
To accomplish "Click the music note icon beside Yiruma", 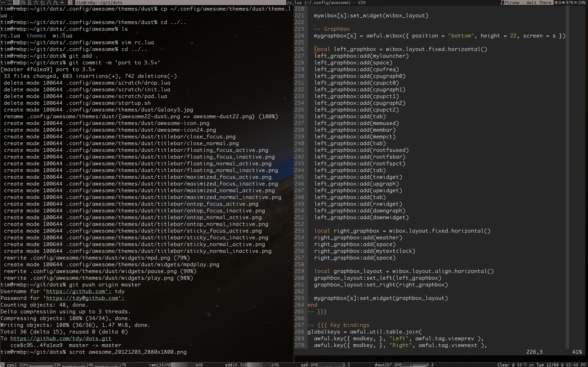I will (502, 2).
